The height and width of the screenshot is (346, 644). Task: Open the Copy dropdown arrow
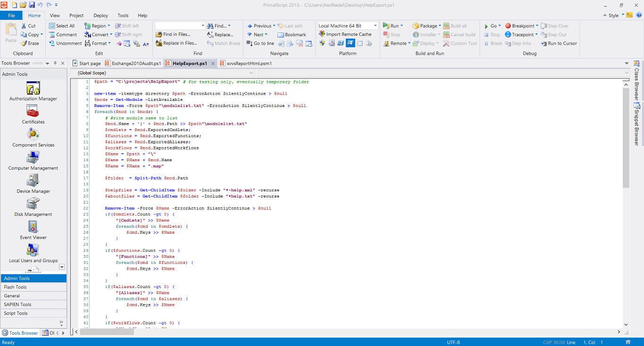41,34
